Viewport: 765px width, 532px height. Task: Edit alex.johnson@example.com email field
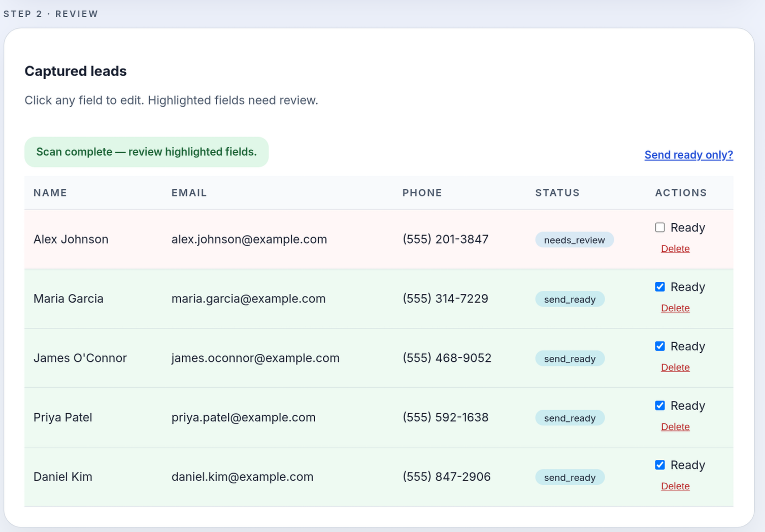tap(249, 239)
